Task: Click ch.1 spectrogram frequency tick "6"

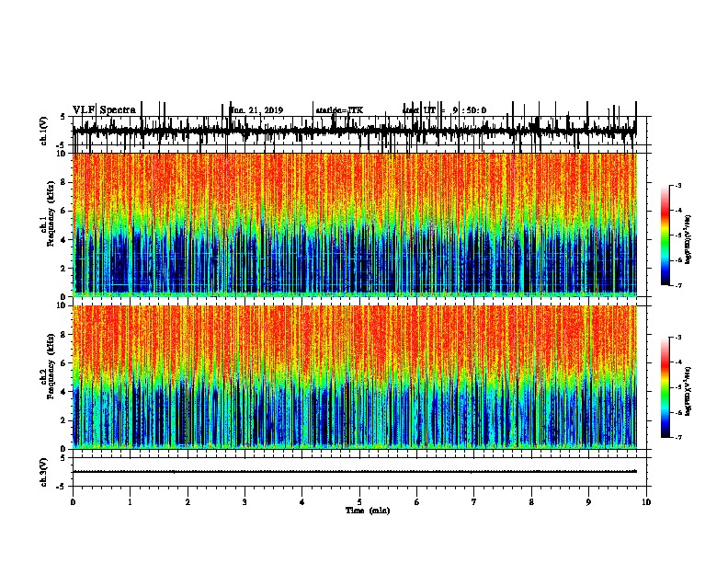Action: (x=63, y=211)
